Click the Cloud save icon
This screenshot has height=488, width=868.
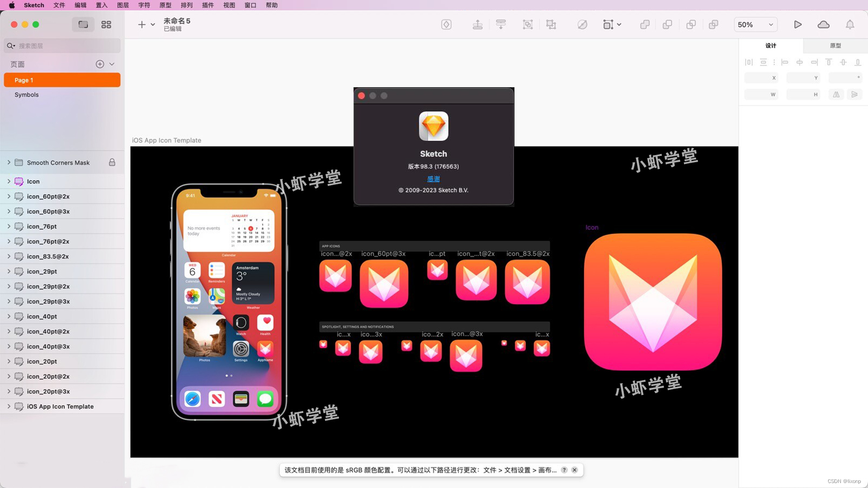tap(824, 24)
